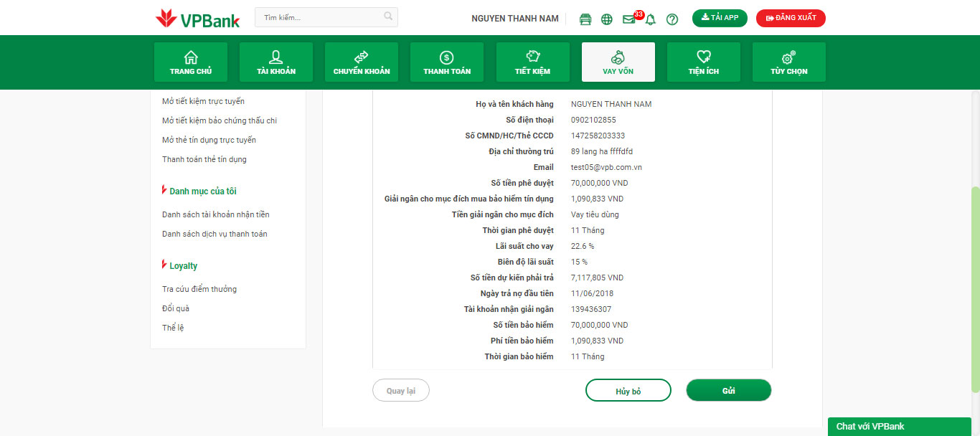980x436 pixels.
Task: Open language selection globe icon
Action: (x=607, y=19)
